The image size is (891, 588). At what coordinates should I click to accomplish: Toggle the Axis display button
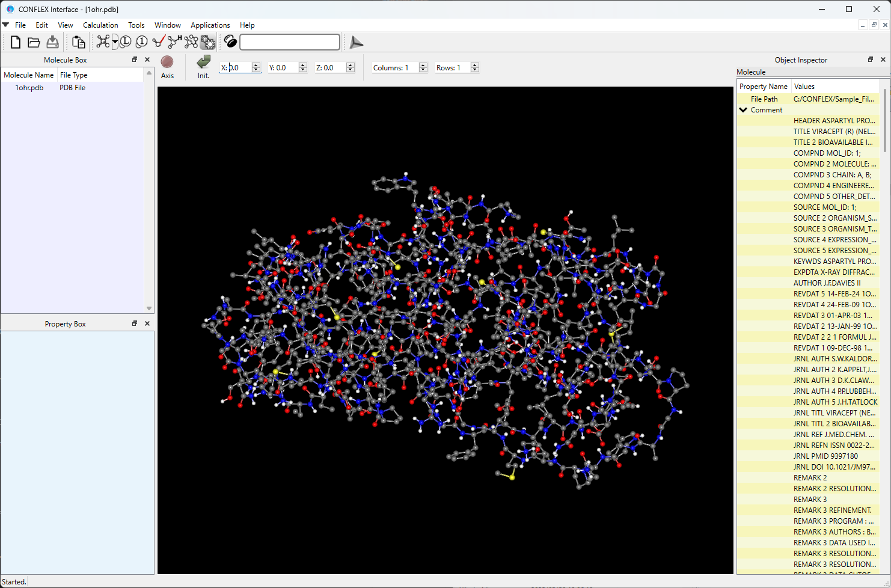coord(167,62)
